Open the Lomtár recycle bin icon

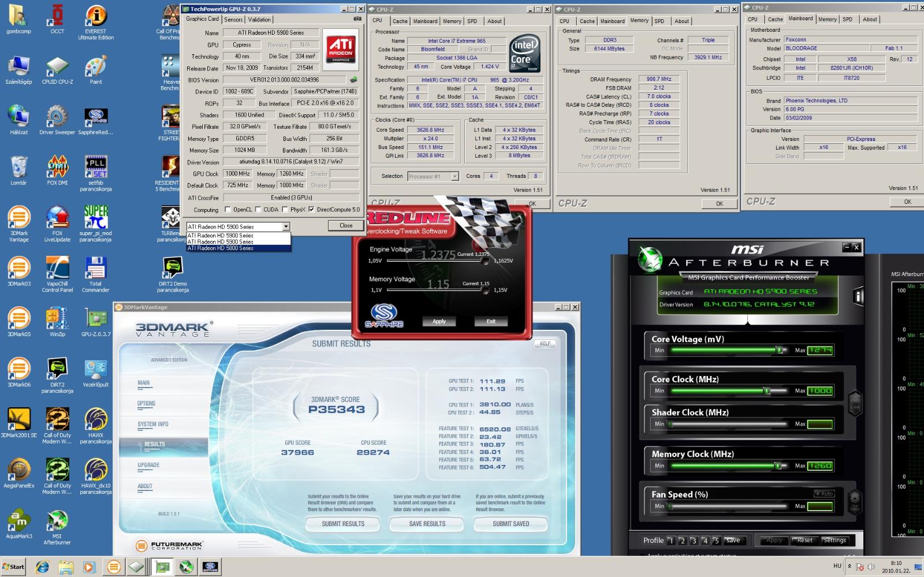tap(18, 171)
